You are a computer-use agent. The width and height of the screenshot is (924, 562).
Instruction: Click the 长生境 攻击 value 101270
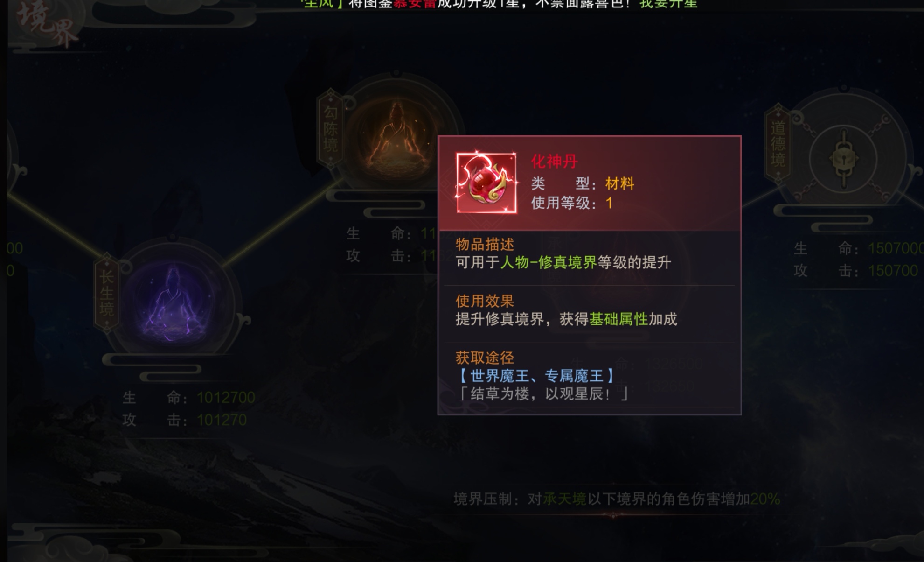222,420
